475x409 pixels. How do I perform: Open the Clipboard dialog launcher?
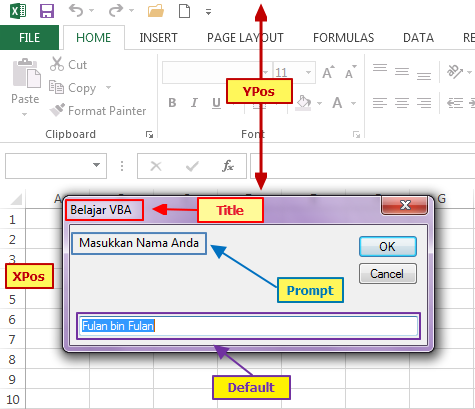[x=149, y=135]
